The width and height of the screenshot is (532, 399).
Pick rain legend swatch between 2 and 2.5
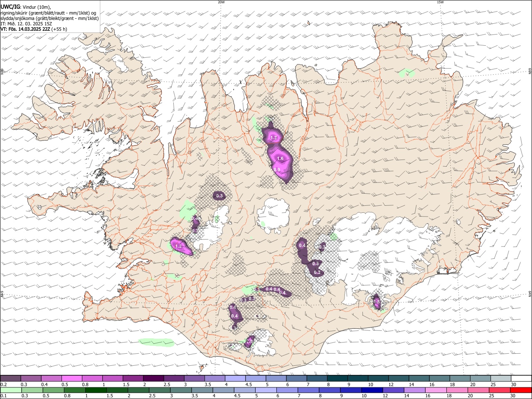pos(138,390)
